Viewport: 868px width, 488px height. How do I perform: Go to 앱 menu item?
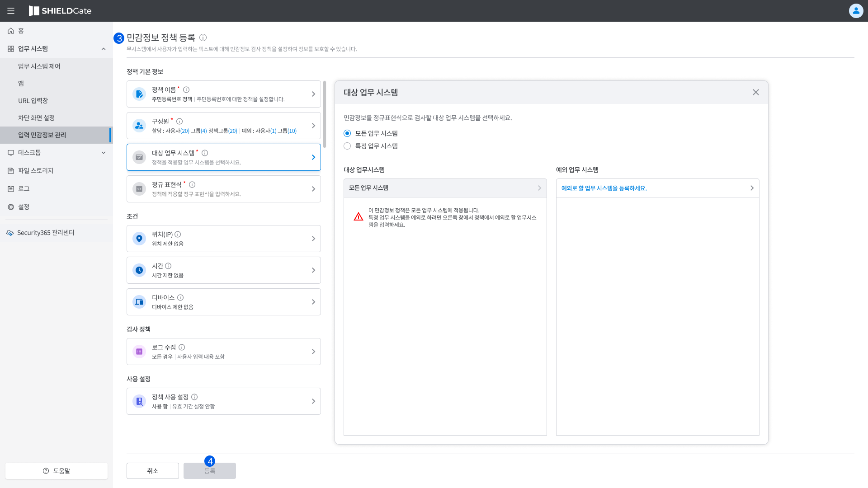[57, 84]
